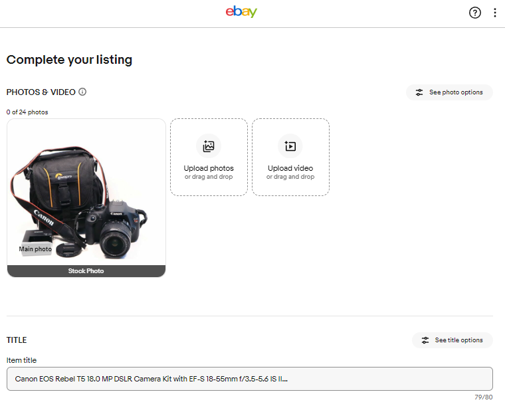Click the upload video play icon
This screenshot has height=420, width=505.
[x=290, y=146]
